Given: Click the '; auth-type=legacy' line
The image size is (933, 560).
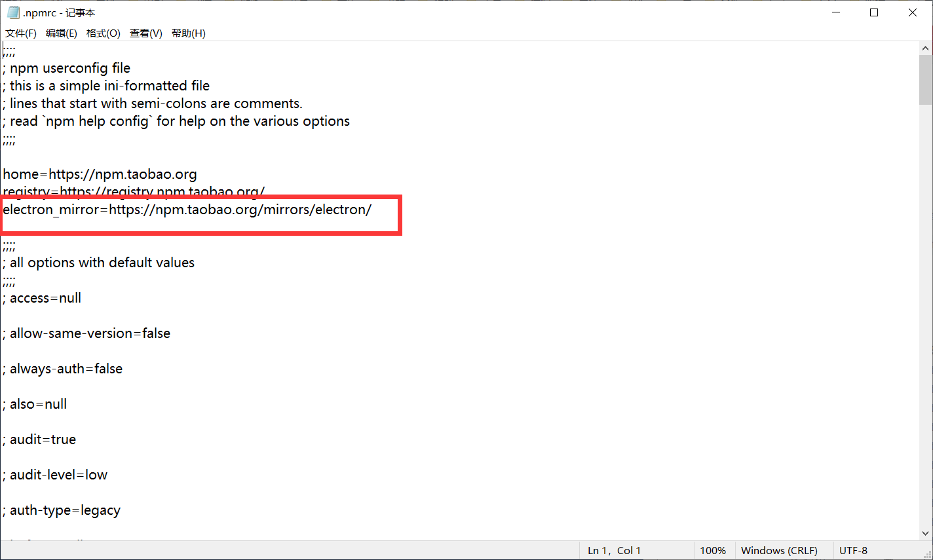Looking at the screenshot, I should pyautogui.click(x=62, y=510).
